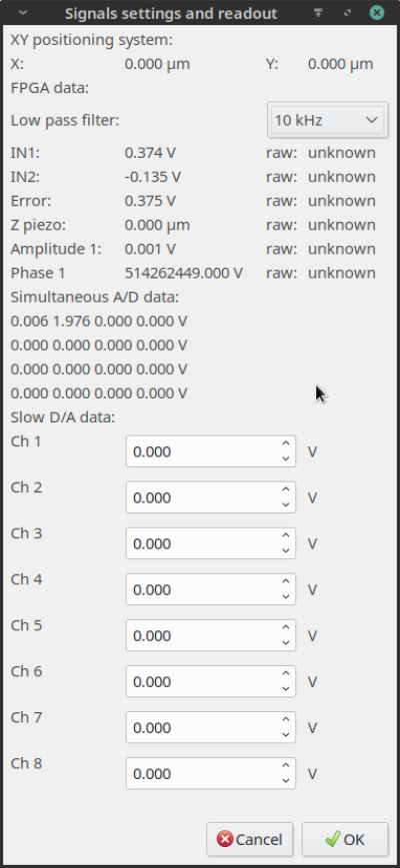The height and width of the screenshot is (868, 400).
Task: Click the titlebar maximize window icon
Action: point(347,13)
